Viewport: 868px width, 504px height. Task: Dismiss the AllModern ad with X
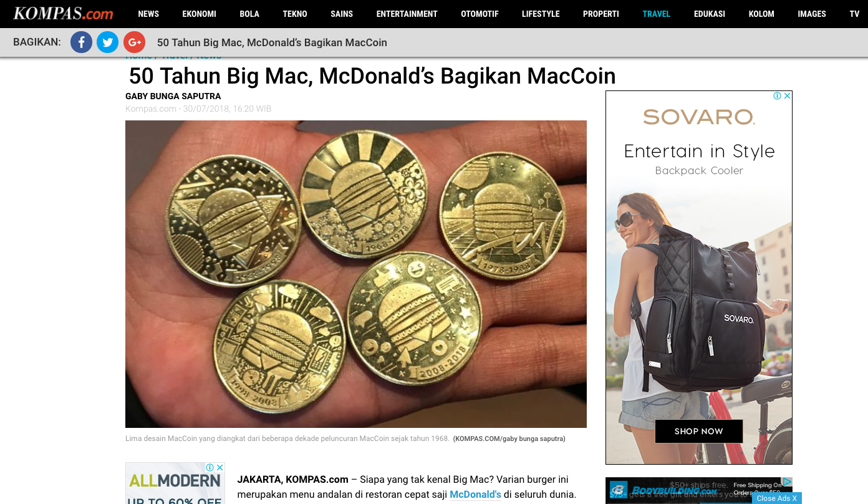pos(219,468)
